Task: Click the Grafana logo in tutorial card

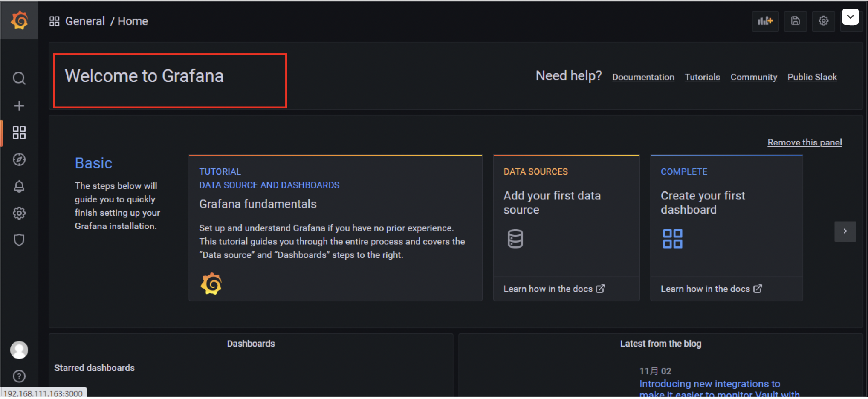Action: pyautogui.click(x=211, y=283)
